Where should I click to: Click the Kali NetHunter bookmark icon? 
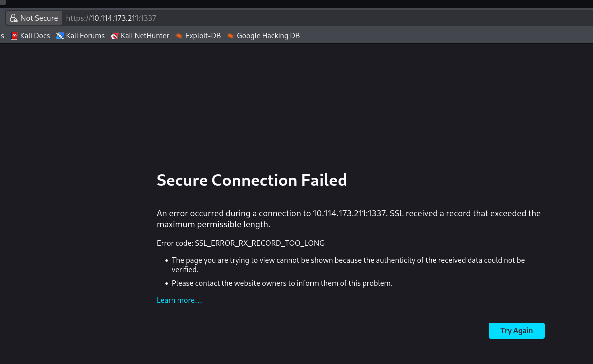pos(115,36)
